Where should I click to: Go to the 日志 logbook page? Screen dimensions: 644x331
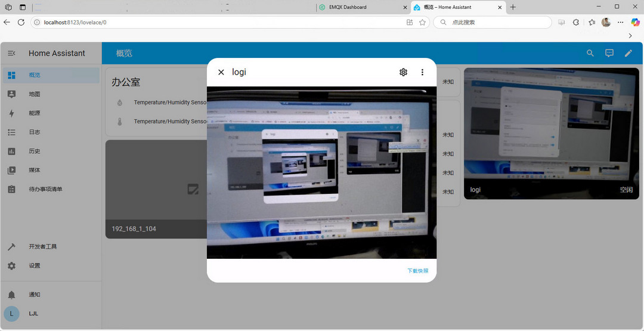tap(35, 132)
